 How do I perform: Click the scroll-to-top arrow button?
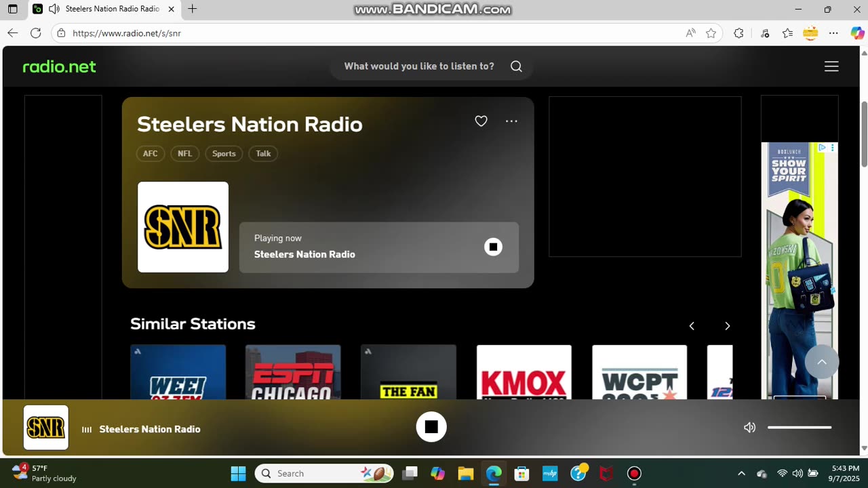point(822,362)
